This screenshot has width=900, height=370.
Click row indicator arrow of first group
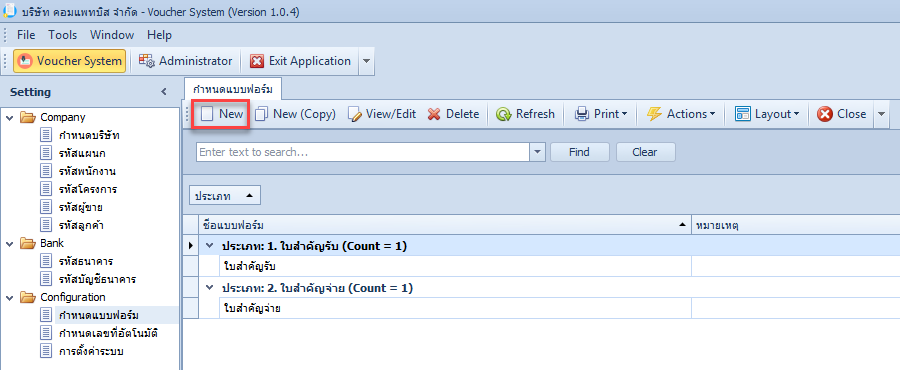pos(191,246)
